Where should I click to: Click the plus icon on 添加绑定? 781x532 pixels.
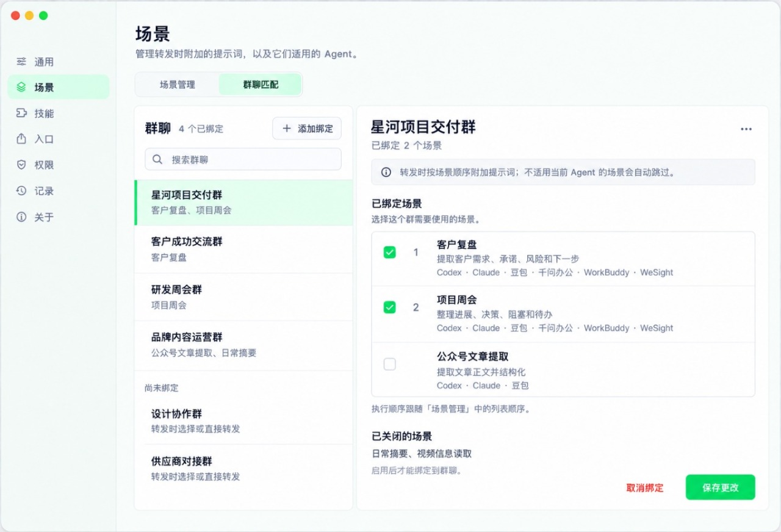pyautogui.click(x=287, y=129)
